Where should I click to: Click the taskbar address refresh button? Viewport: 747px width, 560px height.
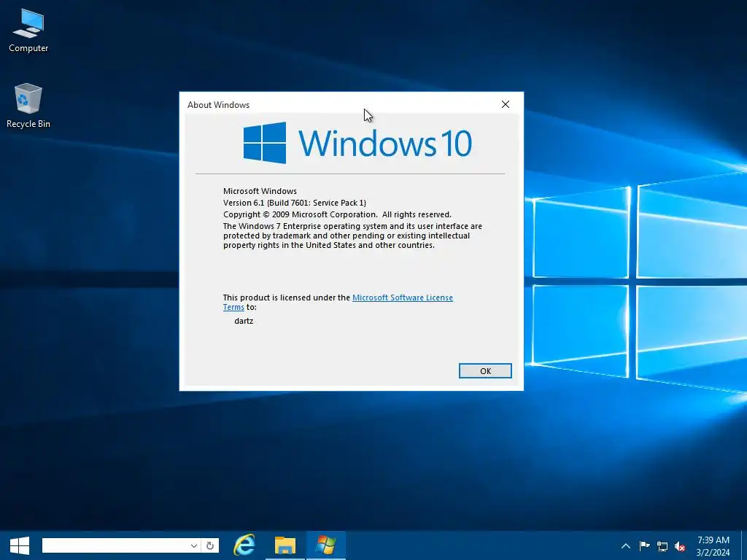click(210, 545)
